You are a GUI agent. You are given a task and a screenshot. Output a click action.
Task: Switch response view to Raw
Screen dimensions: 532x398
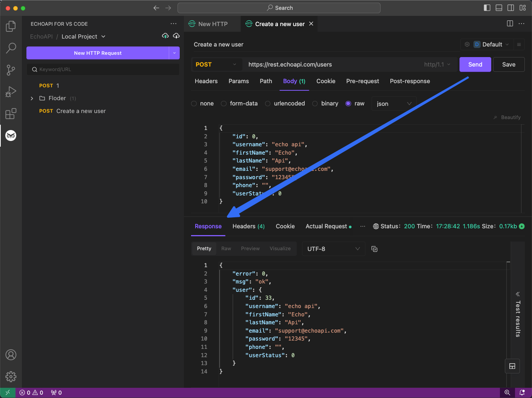(x=226, y=248)
